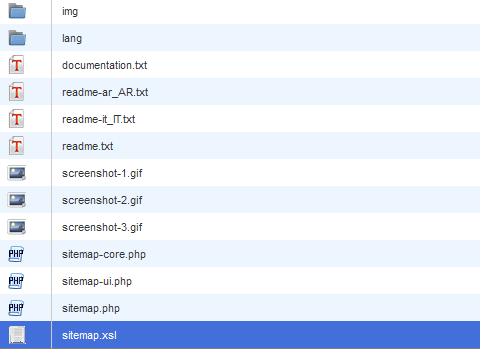Click the PHP icon beside sitemap-core.php
The image size is (483, 360).
16,254
